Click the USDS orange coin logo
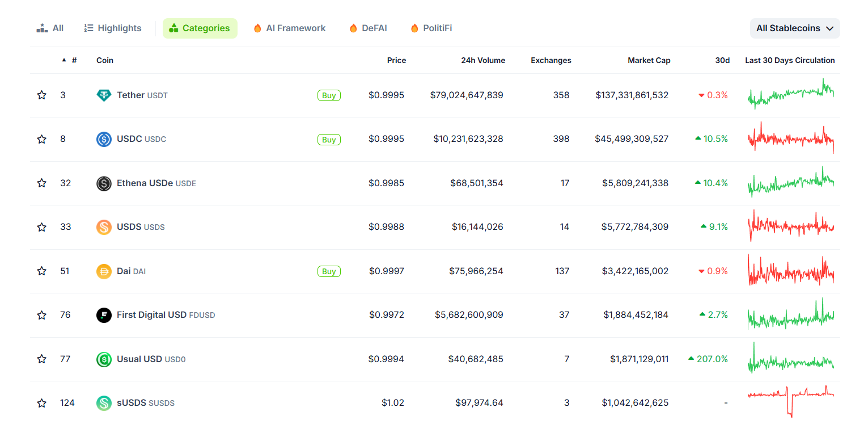Image resolution: width=868 pixels, height=424 pixels. click(x=104, y=227)
